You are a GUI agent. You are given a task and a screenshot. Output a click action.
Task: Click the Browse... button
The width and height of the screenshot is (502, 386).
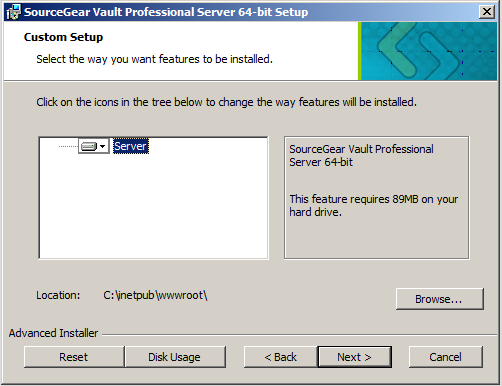(x=439, y=299)
